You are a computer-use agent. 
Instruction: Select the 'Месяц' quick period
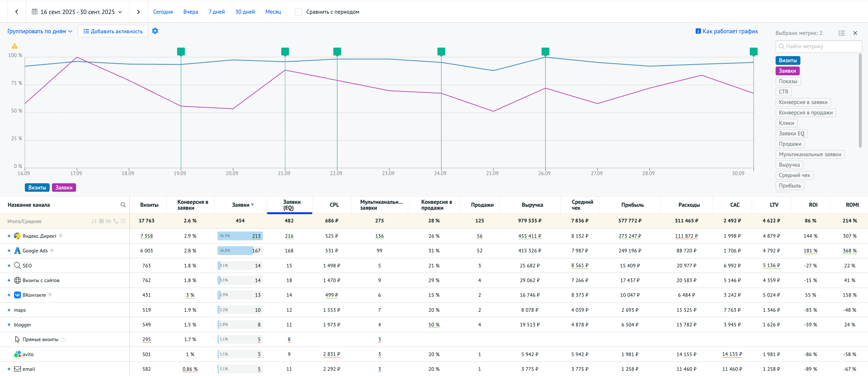[x=273, y=12]
